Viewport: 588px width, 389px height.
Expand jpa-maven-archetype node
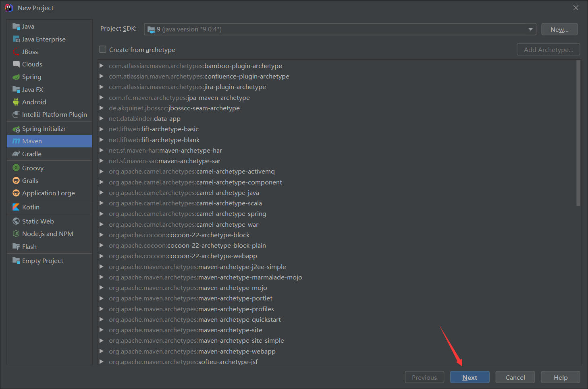click(102, 97)
